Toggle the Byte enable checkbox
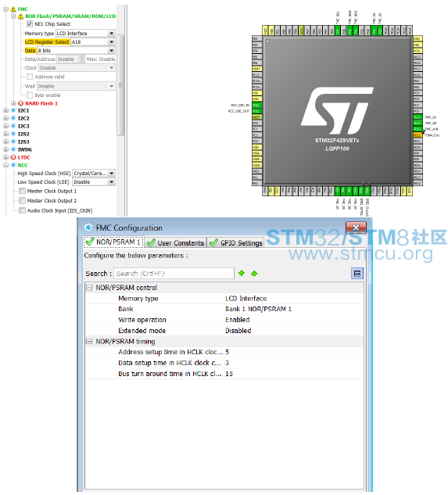This screenshot has height=495, width=448. click(30, 95)
